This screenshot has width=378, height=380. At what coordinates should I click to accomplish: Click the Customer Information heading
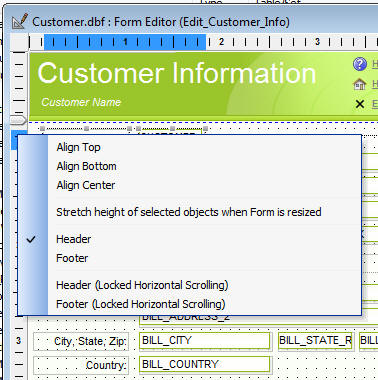click(x=177, y=73)
